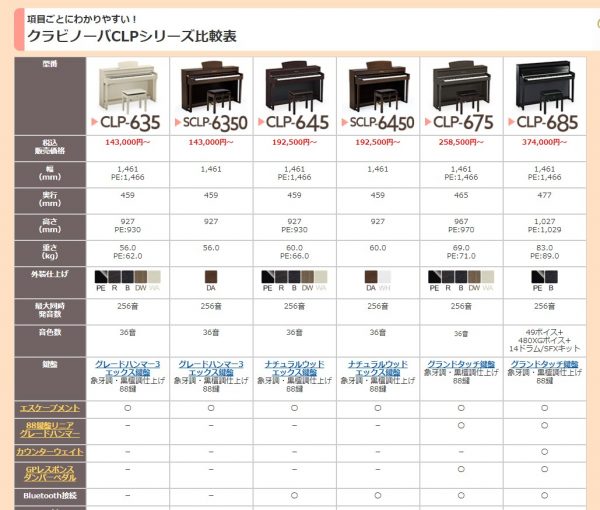Select the PE finish swatch for CLP-645
The image size is (600, 510).
pyautogui.click(x=267, y=277)
